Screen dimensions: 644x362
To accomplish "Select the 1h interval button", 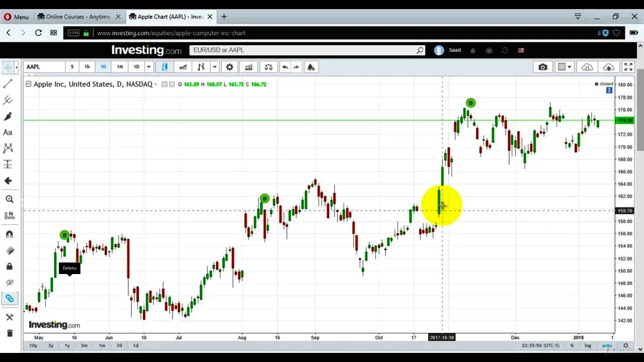I will point(87,67).
